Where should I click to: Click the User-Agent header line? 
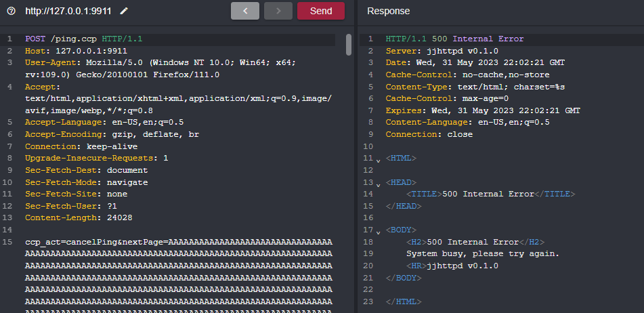pyautogui.click(x=160, y=69)
